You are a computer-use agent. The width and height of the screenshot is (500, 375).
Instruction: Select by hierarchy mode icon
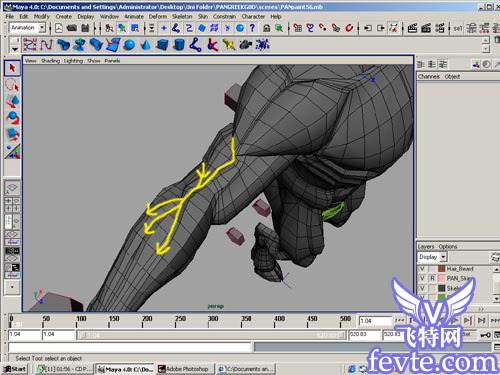point(109,28)
